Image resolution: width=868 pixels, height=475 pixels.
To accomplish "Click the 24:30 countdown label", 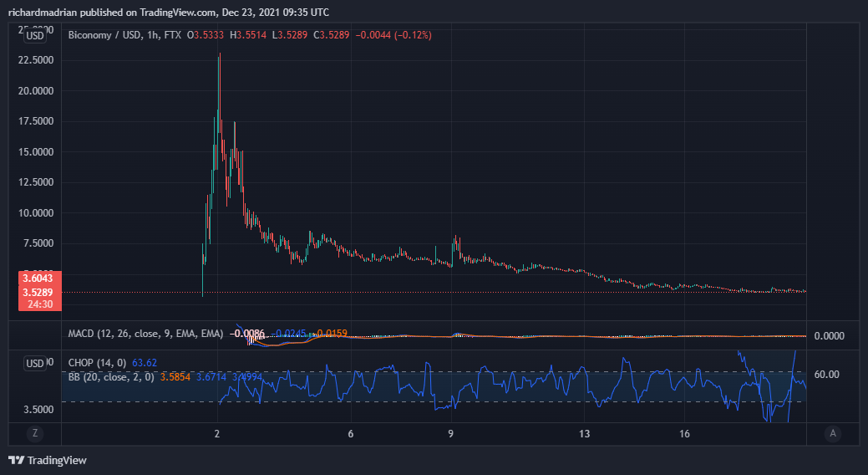I will [40, 304].
